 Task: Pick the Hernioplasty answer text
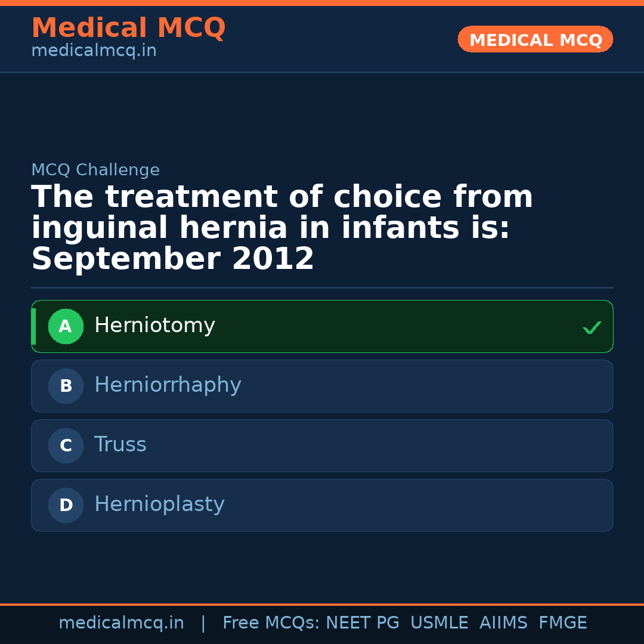(x=159, y=504)
